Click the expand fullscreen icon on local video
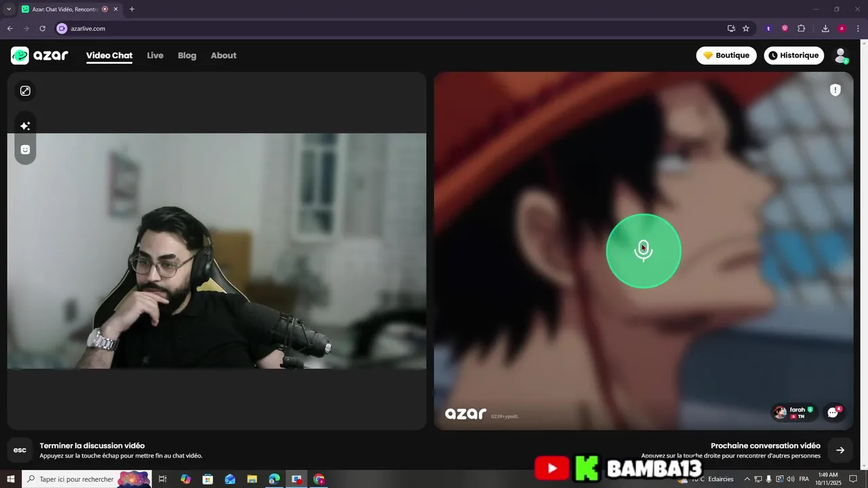The image size is (868, 488). pyautogui.click(x=25, y=91)
